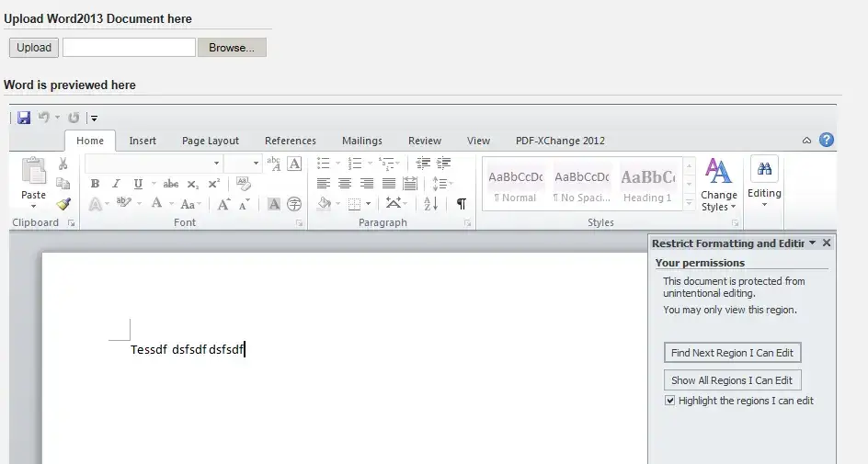
Task: Click the Character Shading icon
Action: [273, 204]
